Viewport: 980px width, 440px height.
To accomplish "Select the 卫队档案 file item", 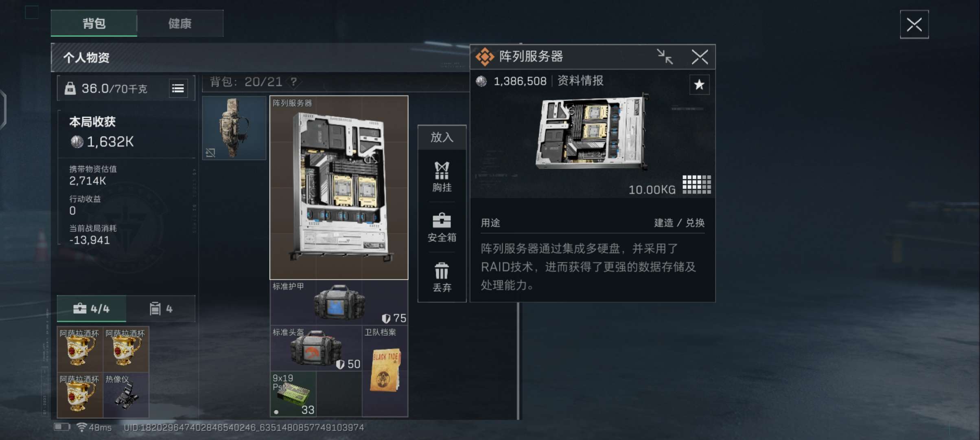I will tap(385, 371).
